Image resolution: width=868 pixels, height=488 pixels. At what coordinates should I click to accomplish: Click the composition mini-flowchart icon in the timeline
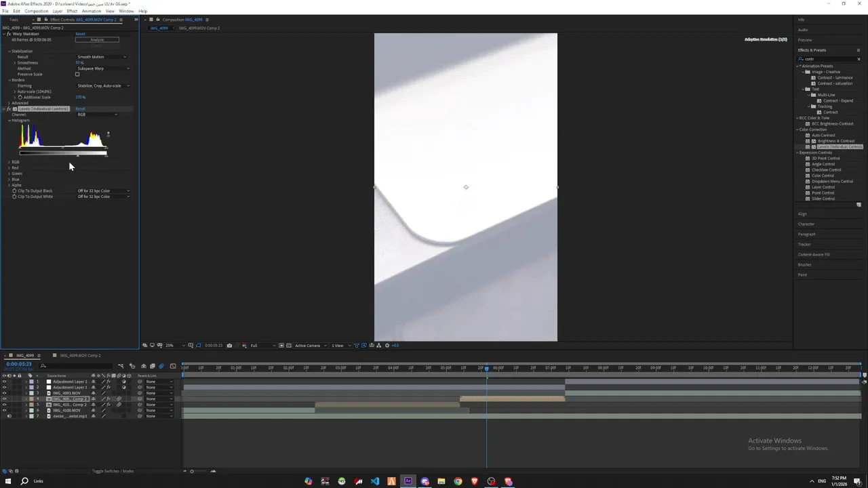[121, 366]
